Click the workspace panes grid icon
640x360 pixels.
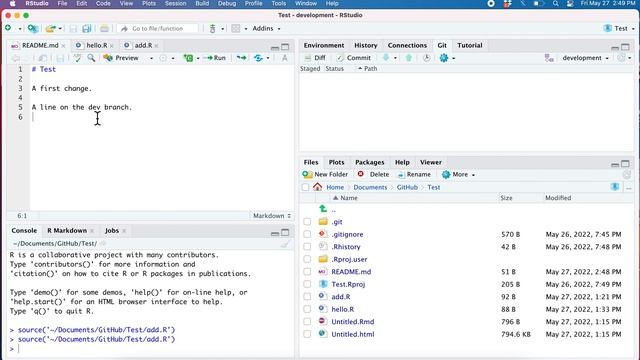(236, 28)
